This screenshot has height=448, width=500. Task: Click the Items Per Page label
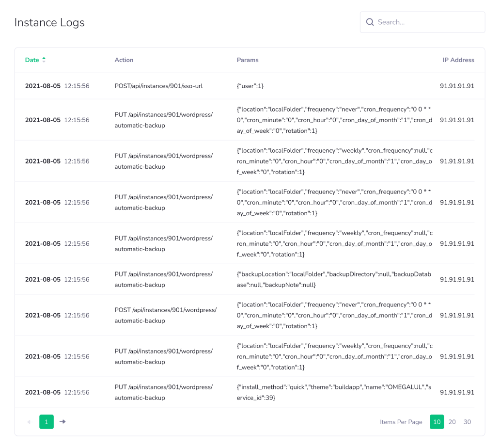point(401,422)
